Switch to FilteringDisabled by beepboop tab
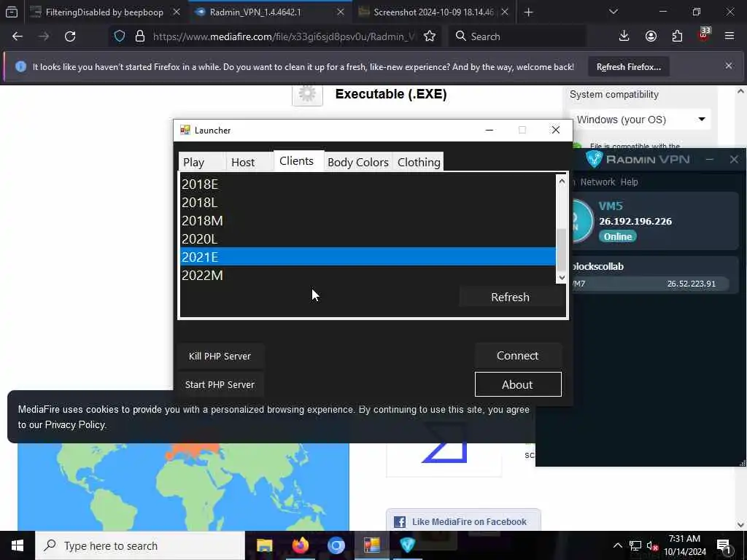Viewport: 747px width, 560px height. pos(104,12)
